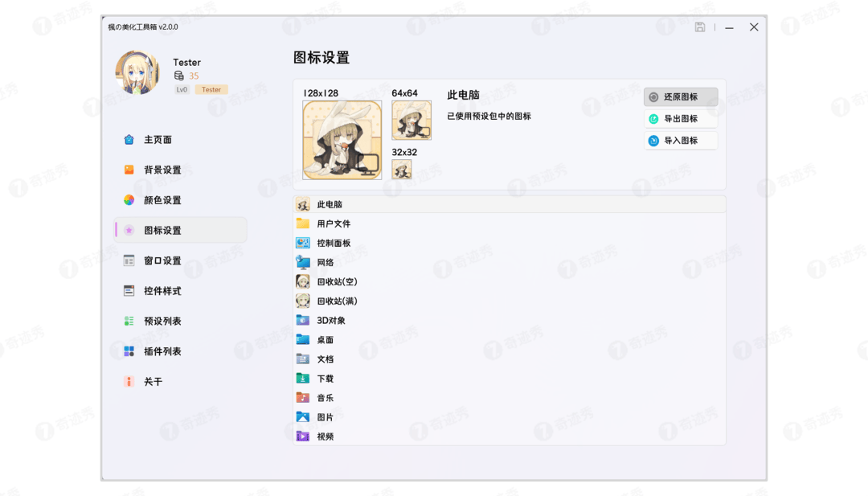Click the color wheel icon for 颜色设置
868x496 pixels.
(129, 200)
